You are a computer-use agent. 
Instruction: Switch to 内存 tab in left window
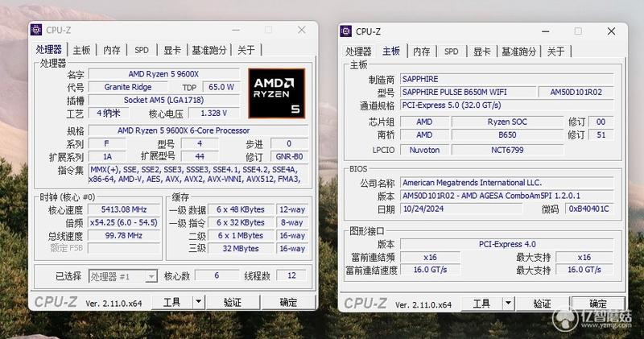(x=112, y=50)
